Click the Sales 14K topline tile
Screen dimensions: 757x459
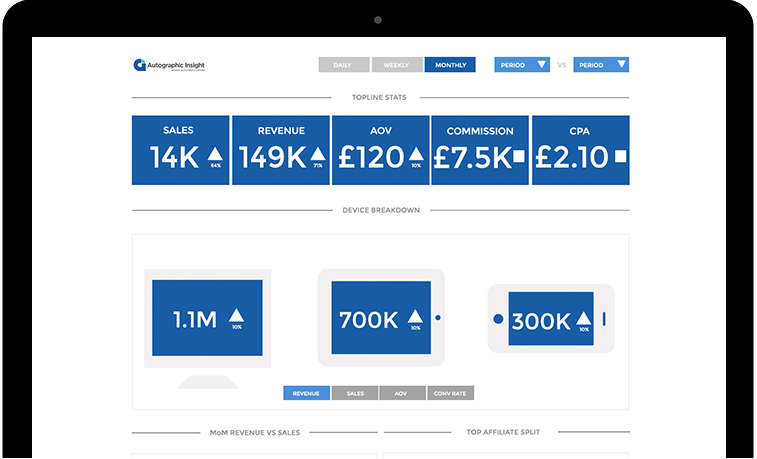[180, 150]
